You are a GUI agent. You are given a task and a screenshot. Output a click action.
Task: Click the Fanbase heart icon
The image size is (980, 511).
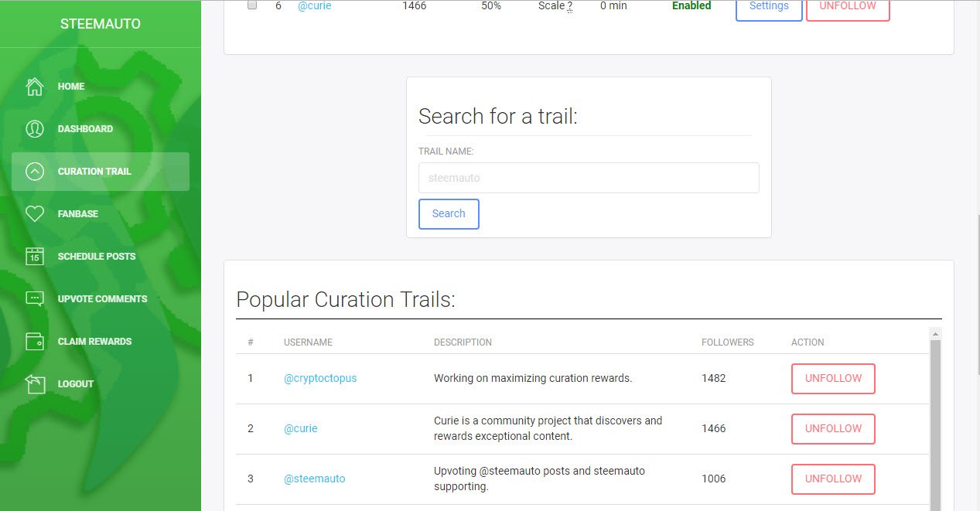coord(35,214)
